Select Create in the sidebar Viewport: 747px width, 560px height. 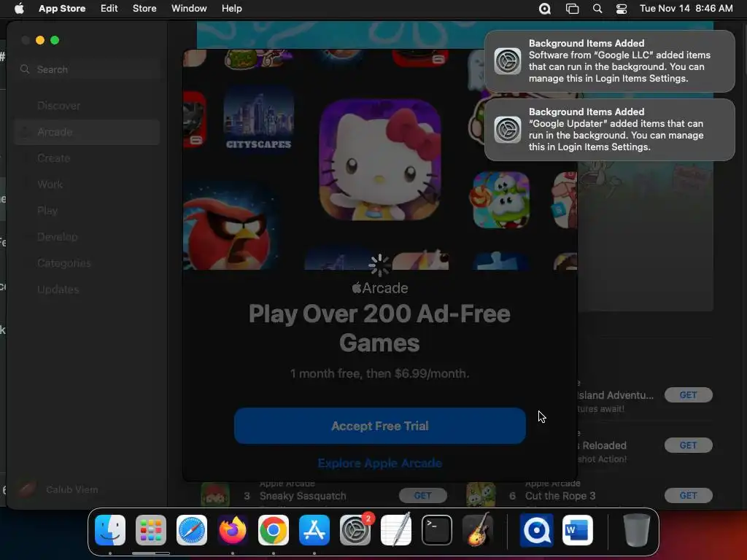click(88, 158)
